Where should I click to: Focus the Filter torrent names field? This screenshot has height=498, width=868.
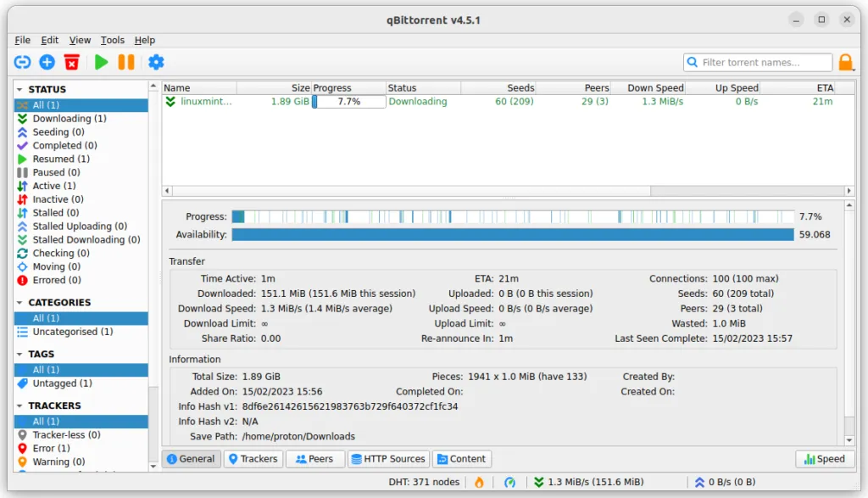pos(759,62)
